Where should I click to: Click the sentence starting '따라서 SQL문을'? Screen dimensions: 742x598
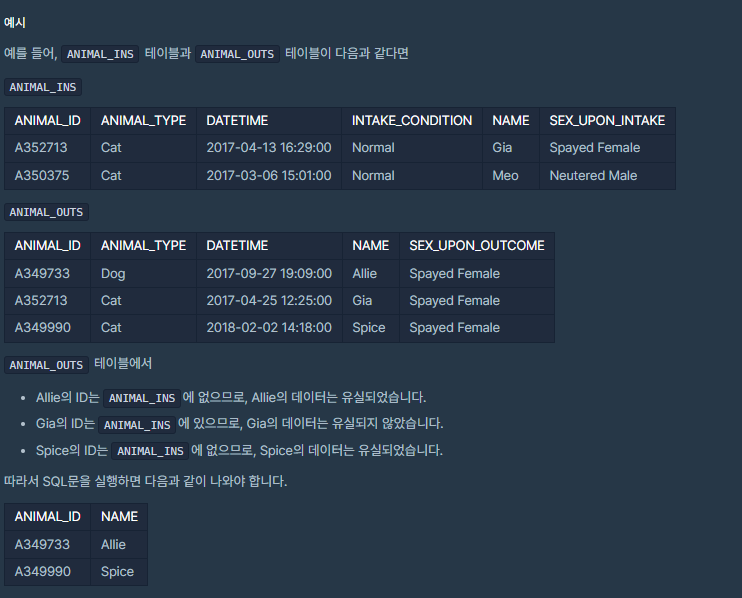click(145, 481)
